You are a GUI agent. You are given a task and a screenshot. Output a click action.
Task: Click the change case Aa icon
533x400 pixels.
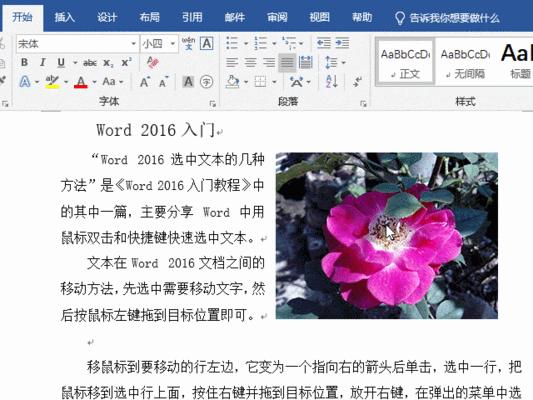point(109,82)
